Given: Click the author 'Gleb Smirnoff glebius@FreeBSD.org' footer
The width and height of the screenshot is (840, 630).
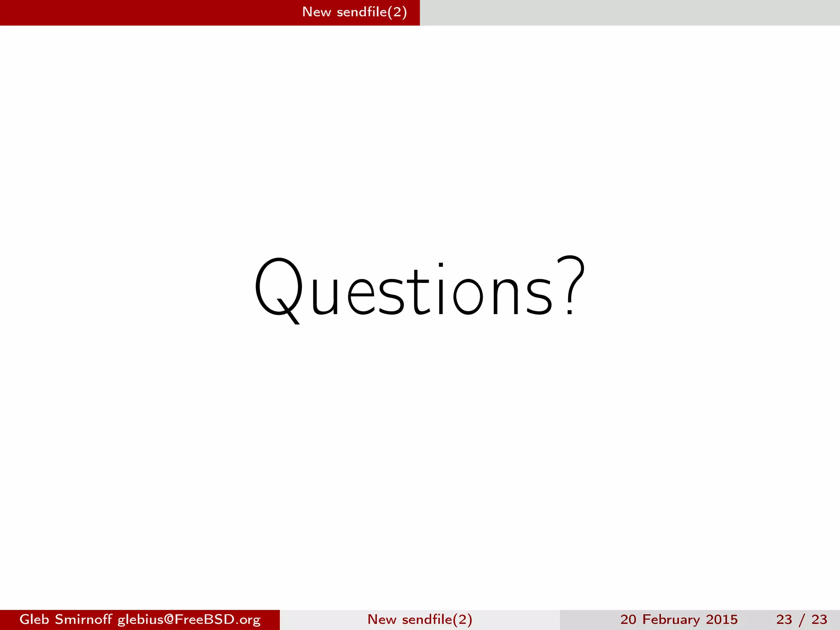Looking at the screenshot, I should click(x=140, y=619).
